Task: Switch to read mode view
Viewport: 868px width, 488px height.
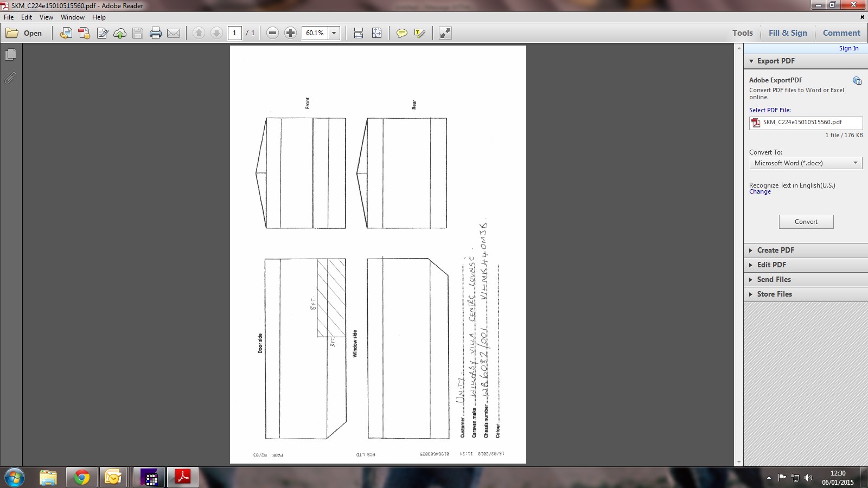Action: point(445,33)
